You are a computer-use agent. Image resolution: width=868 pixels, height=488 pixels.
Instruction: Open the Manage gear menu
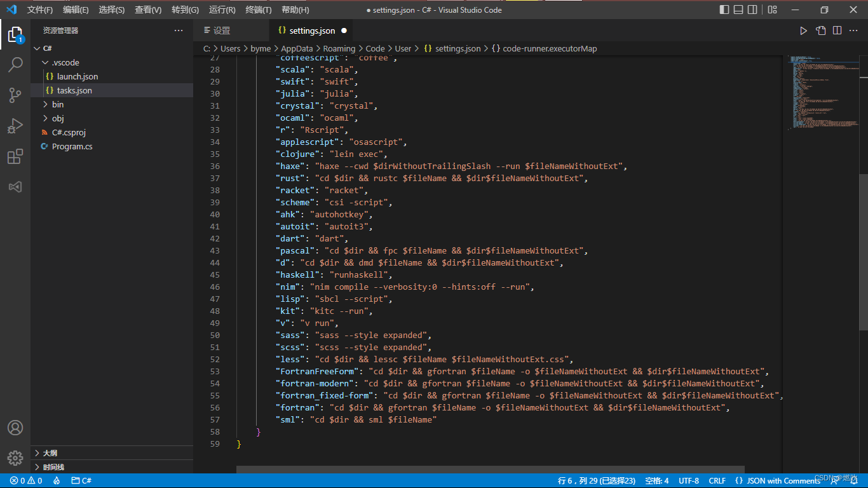click(15, 457)
